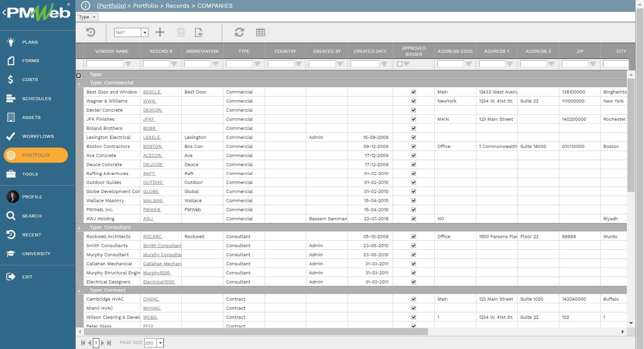Open the info icon beside Portfolio breadcrumb
Screen dimensions: 644x349
pos(85,6)
